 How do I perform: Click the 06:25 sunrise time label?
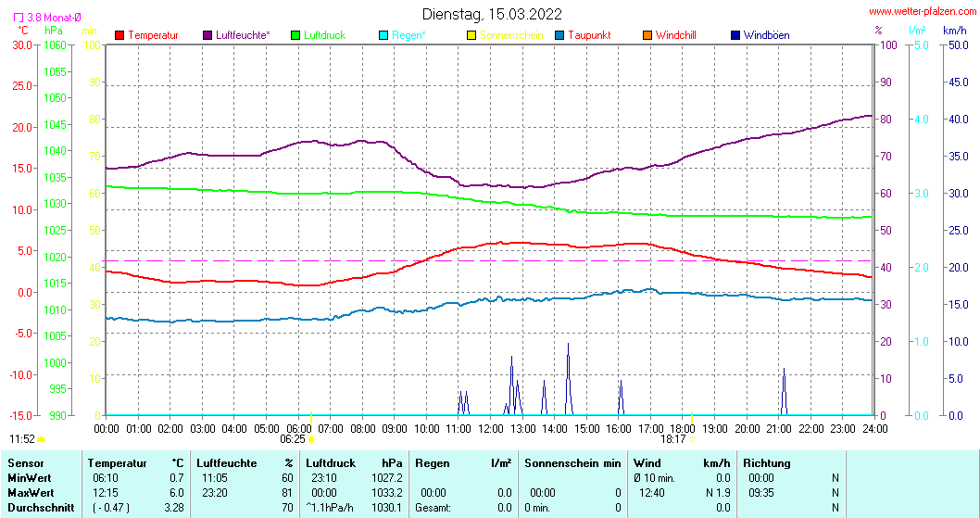293,439
